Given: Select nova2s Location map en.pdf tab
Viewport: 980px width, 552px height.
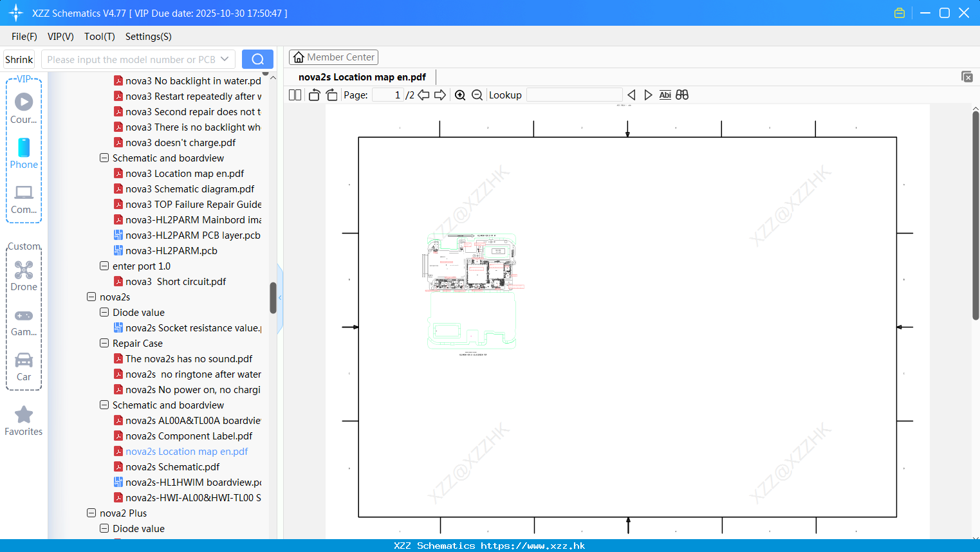Looking at the screenshot, I should 362,77.
